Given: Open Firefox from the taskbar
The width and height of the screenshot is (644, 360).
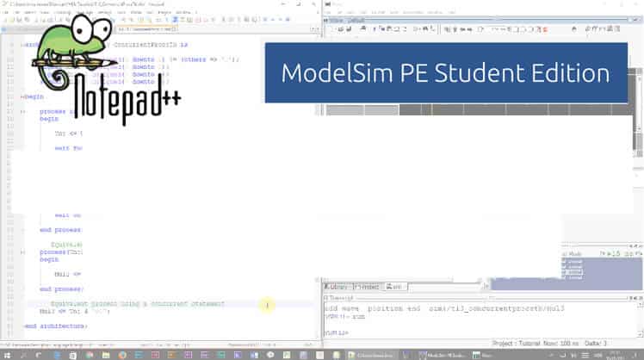Looking at the screenshot, I should coord(122,355).
